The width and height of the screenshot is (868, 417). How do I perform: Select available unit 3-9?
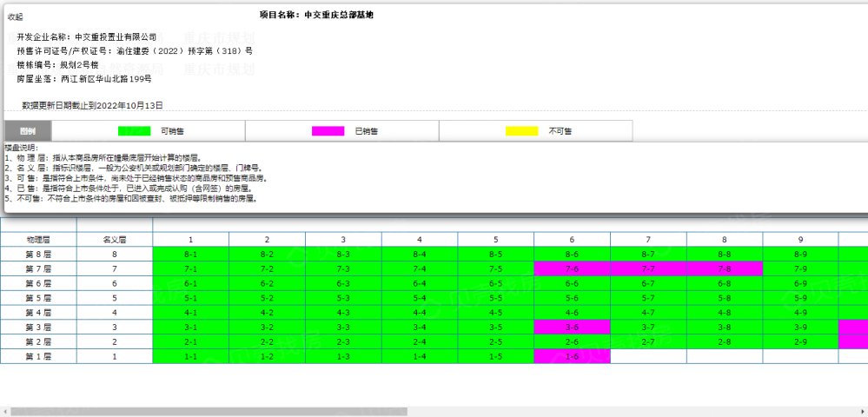point(800,327)
